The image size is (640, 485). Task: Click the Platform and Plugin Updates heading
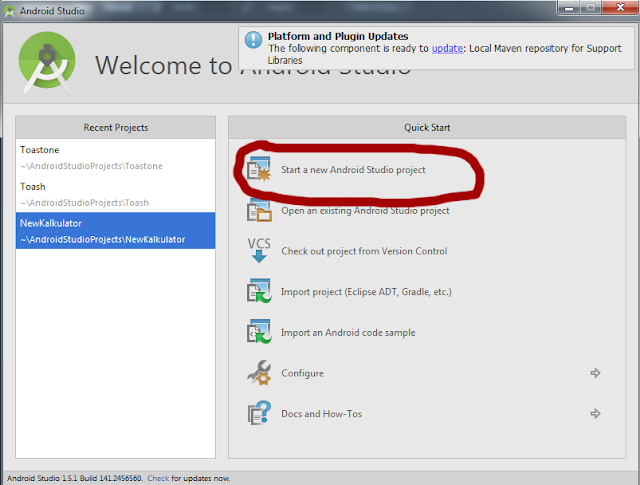coord(338,36)
